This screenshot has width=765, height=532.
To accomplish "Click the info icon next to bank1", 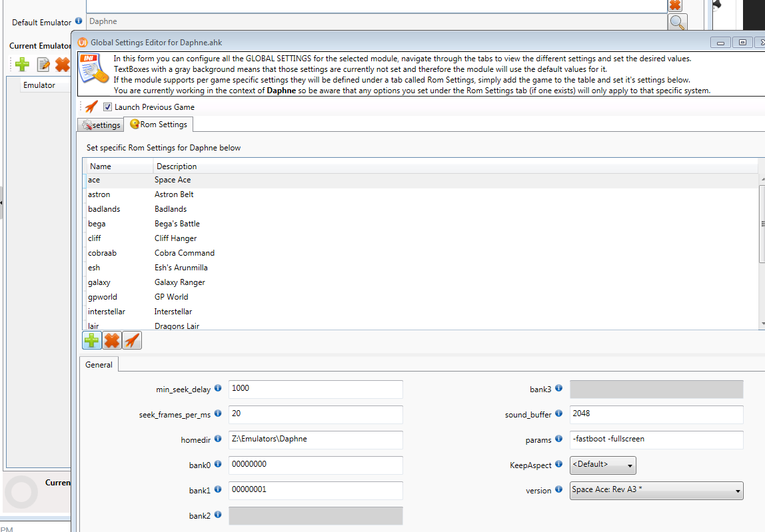I will click(218, 489).
